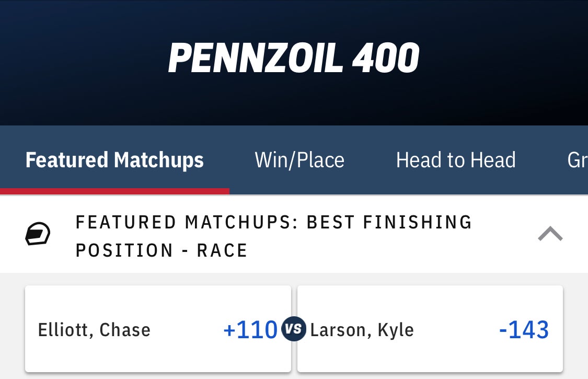Click the VS badge between drivers
The height and width of the screenshot is (379, 588).
(293, 329)
